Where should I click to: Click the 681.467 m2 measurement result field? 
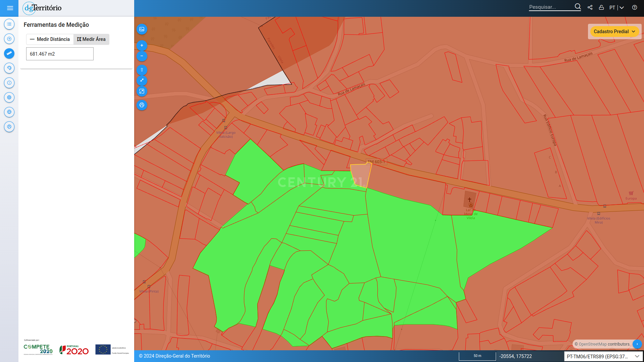coord(60,54)
